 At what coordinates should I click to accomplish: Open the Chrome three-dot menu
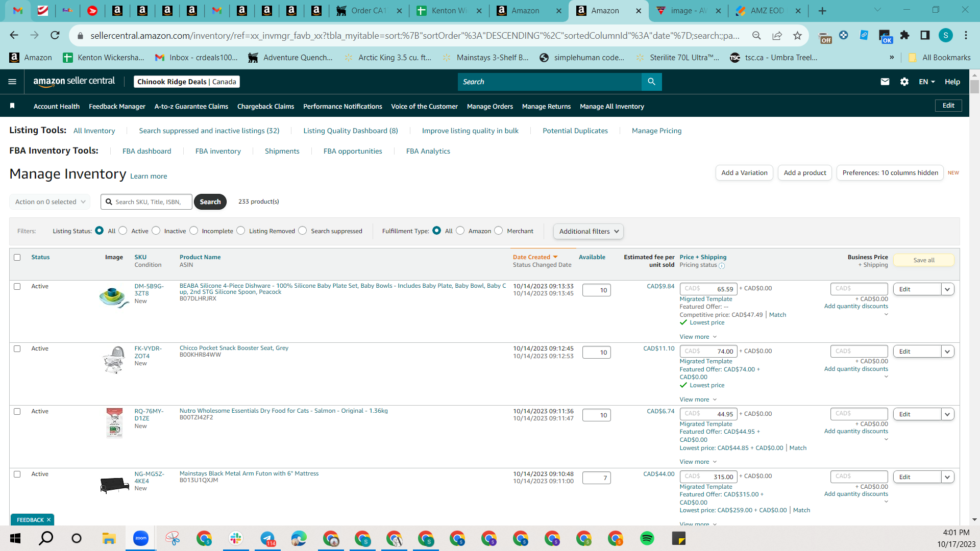click(966, 35)
